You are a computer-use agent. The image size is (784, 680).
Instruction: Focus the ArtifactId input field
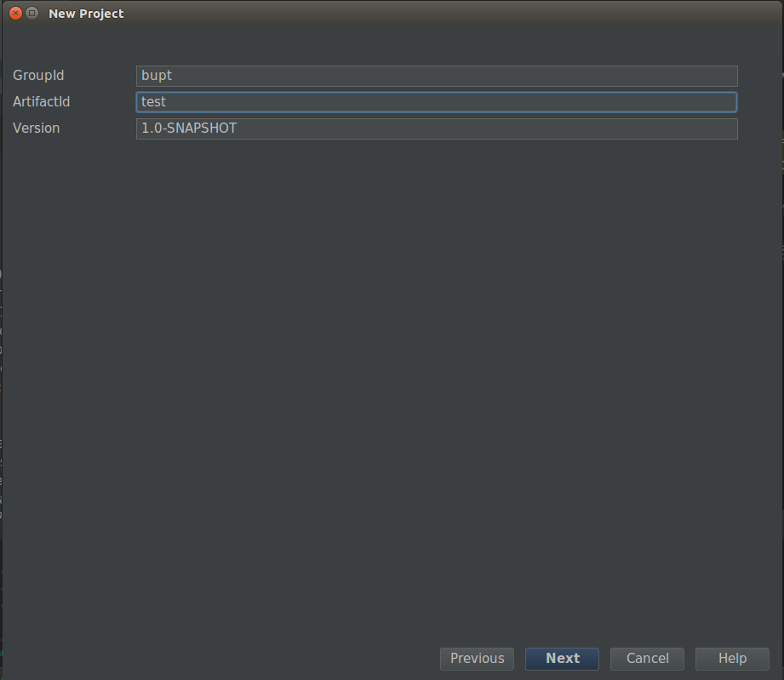coord(437,102)
